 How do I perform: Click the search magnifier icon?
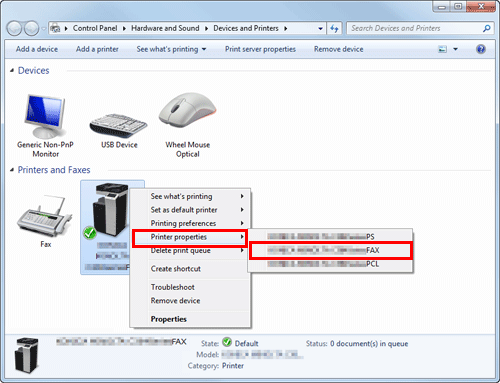(x=487, y=29)
